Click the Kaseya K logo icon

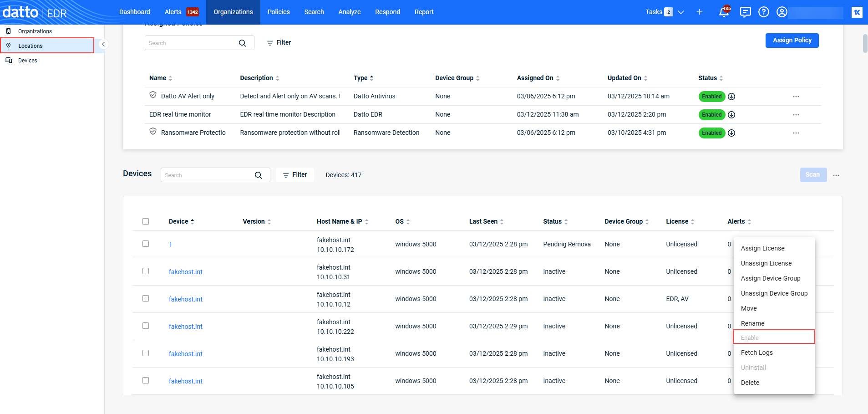pyautogui.click(x=857, y=12)
